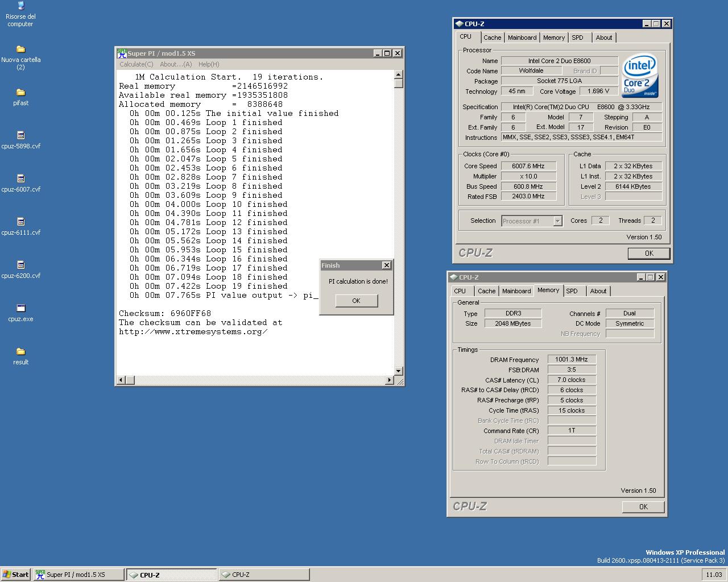The height and width of the screenshot is (582, 728).
Task: Click DRAM Frequency value 1001.3 MHz
Action: [x=572, y=359]
